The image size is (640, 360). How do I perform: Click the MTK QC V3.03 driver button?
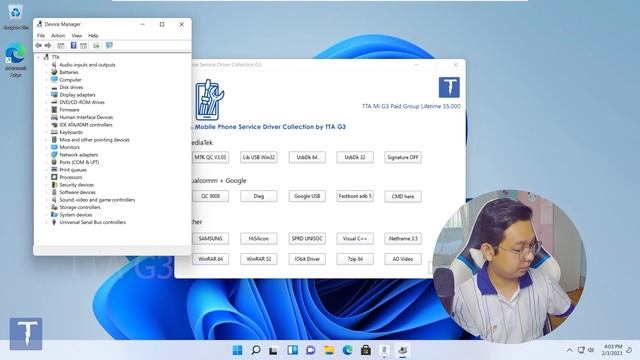[x=210, y=157]
